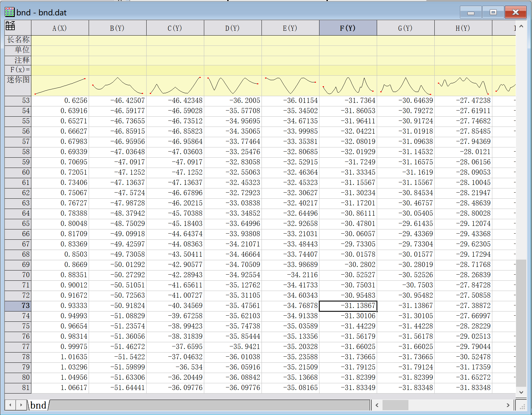The height and width of the screenshot is (415, 532).
Task: Click the vertical scrollbar thumb
Action: point(521,323)
